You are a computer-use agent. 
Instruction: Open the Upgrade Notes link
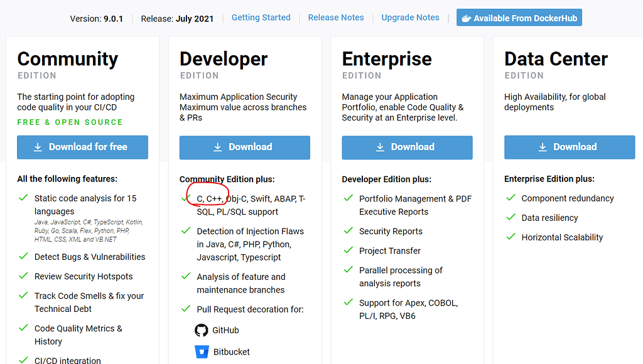tap(411, 18)
